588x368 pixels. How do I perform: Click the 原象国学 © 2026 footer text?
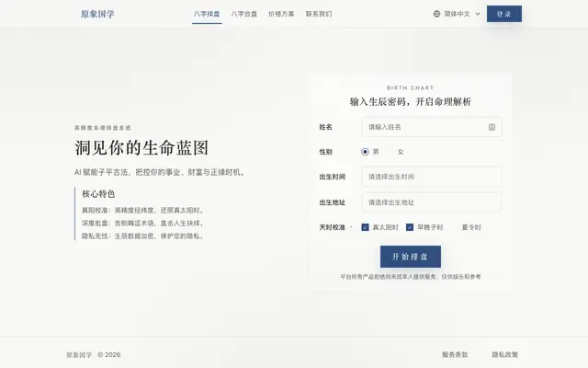94,354
